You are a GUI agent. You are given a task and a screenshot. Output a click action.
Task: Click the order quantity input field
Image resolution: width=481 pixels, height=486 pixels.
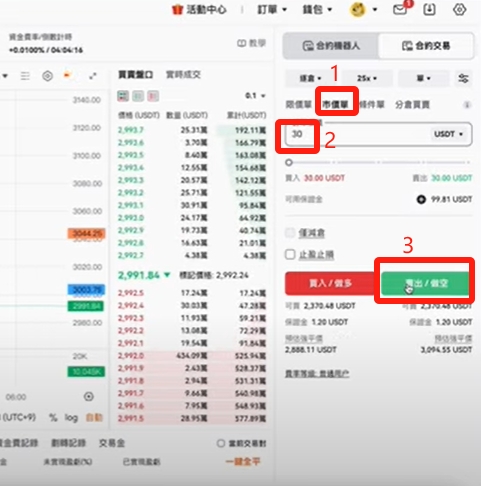click(357, 134)
